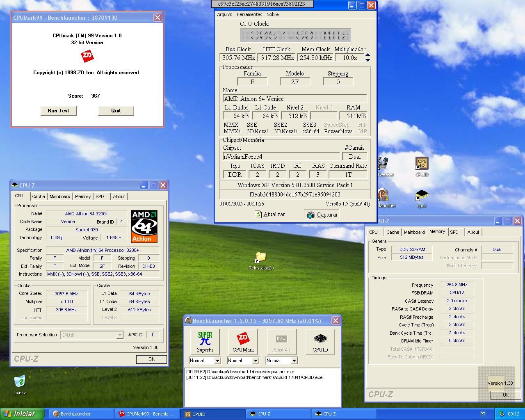Open the Ferramentas menu

pyautogui.click(x=249, y=14)
